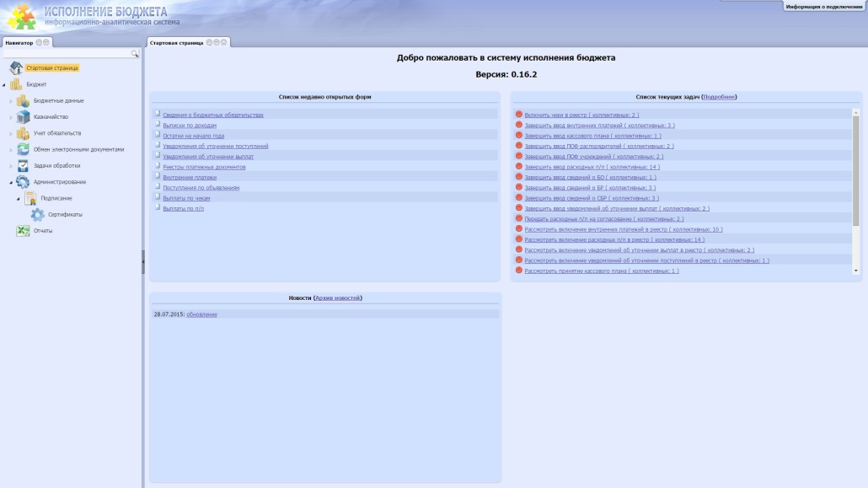This screenshot has height=488, width=868.
Task: Open Завершить ввод внутренних платежей task
Action: pyautogui.click(x=599, y=126)
